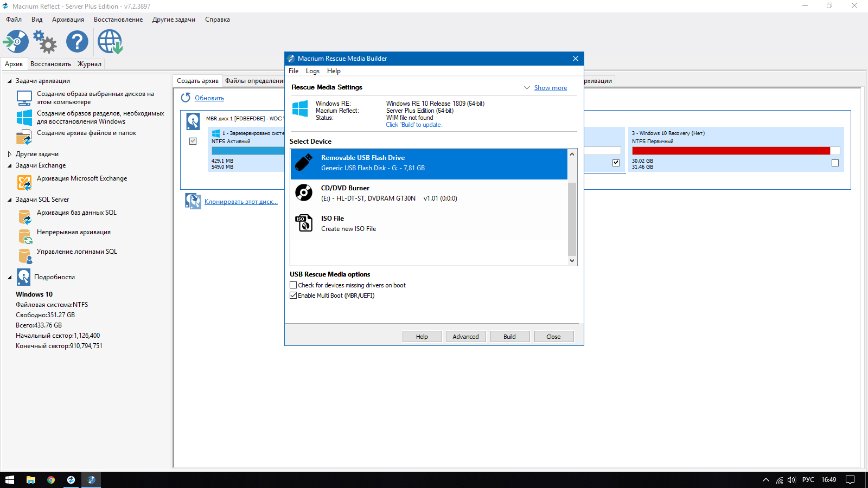Viewport: 868px width, 488px height.
Task: Click the device list scrollbar down arrow
Action: pos(572,261)
